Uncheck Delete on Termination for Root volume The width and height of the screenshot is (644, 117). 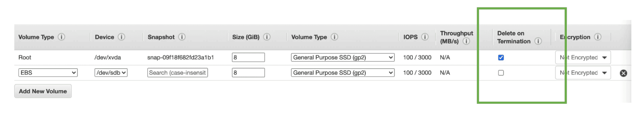[501, 58]
